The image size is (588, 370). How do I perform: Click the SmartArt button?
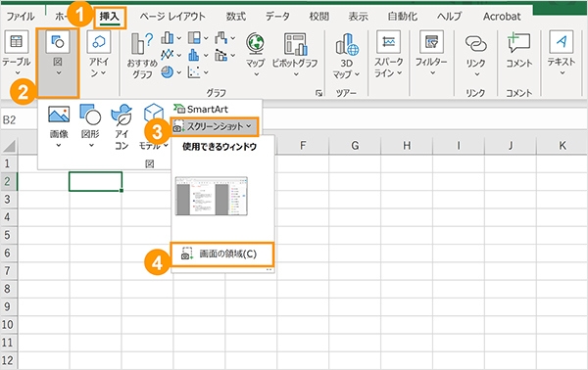[x=201, y=109]
